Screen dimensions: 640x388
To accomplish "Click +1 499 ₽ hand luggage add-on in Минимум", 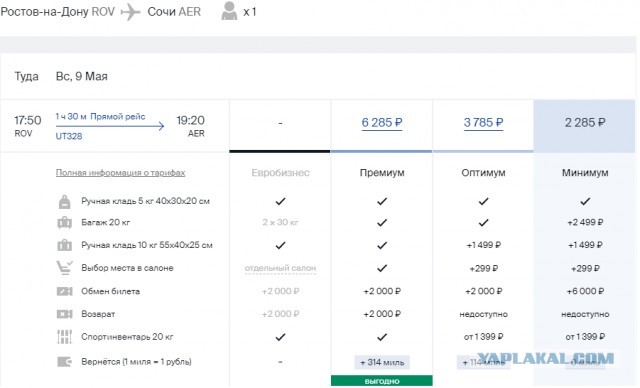I will [585, 246].
